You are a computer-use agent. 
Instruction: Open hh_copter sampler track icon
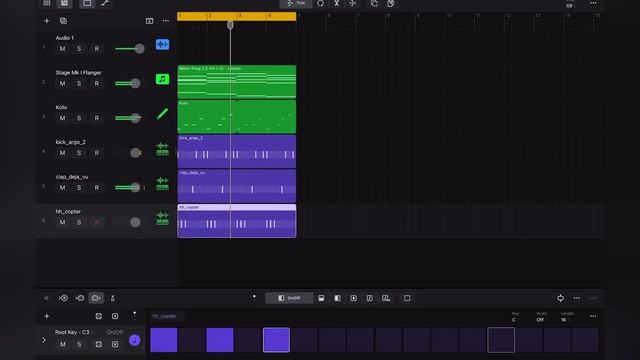pyautogui.click(x=162, y=218)
